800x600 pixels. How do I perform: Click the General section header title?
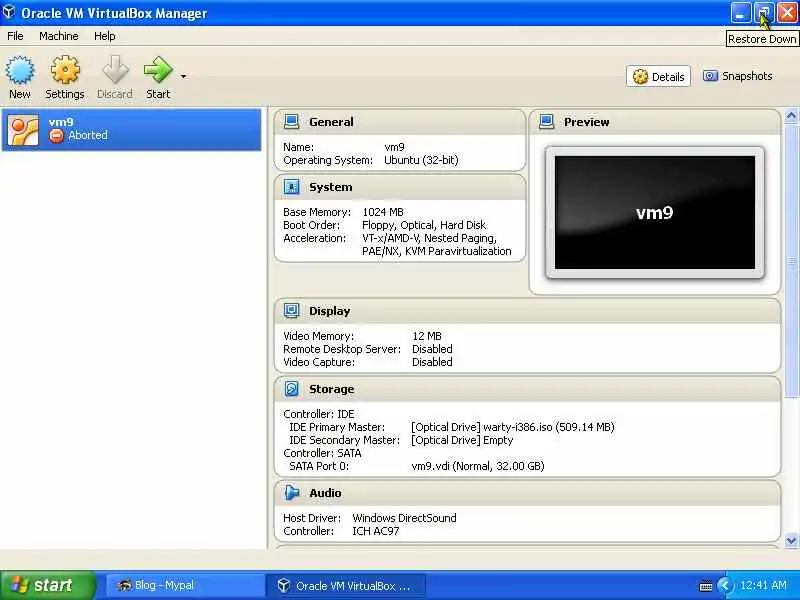pos(331,122)
